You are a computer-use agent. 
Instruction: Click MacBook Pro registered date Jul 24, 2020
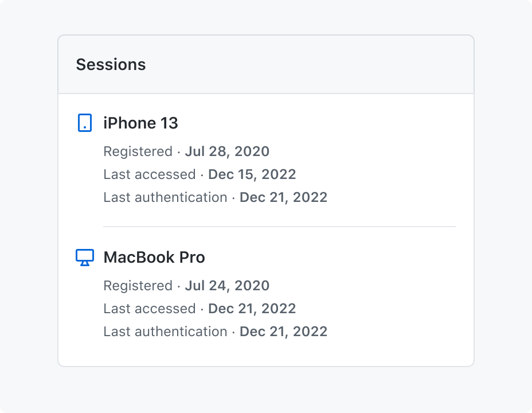[x=227, y=286]
